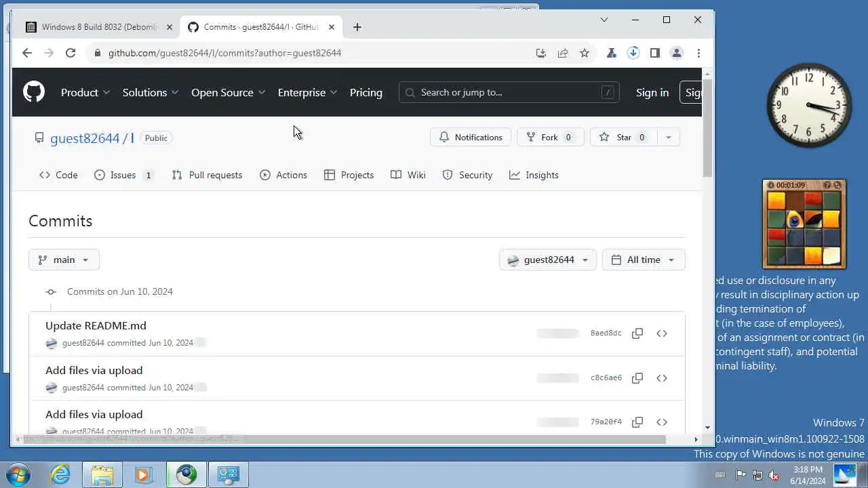Image resolution: width=868 pixels, height=488 pixels.
Task: Open the guest82644 author filter
Action: (548, 260)
